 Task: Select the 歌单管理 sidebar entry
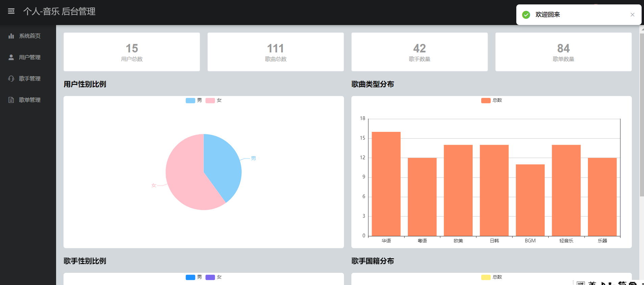tap(28, 100)
